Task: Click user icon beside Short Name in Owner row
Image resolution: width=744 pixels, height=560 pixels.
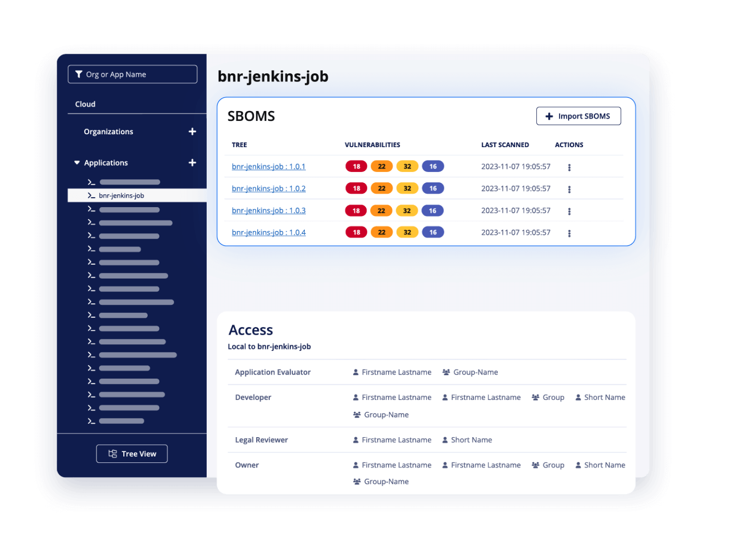Action: [x=578, y=465]
